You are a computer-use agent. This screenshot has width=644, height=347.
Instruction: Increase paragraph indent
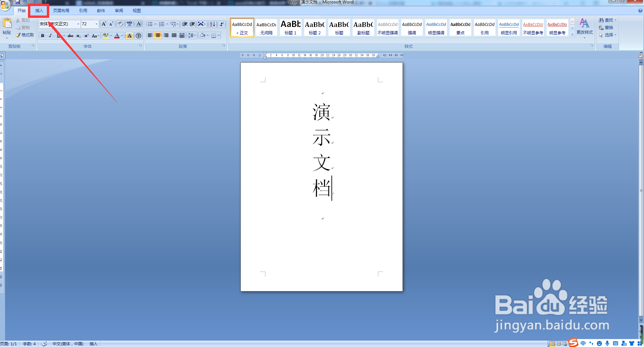(192, 24)
